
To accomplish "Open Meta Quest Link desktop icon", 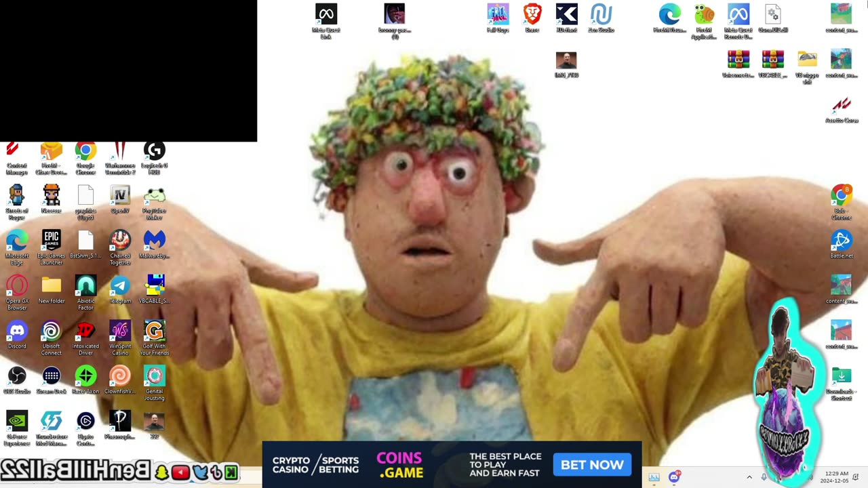I will (326, 21).
